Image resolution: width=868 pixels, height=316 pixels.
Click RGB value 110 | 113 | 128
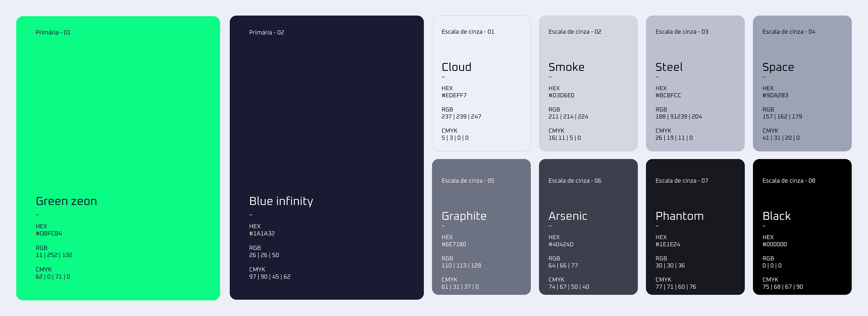click(461, 265)
